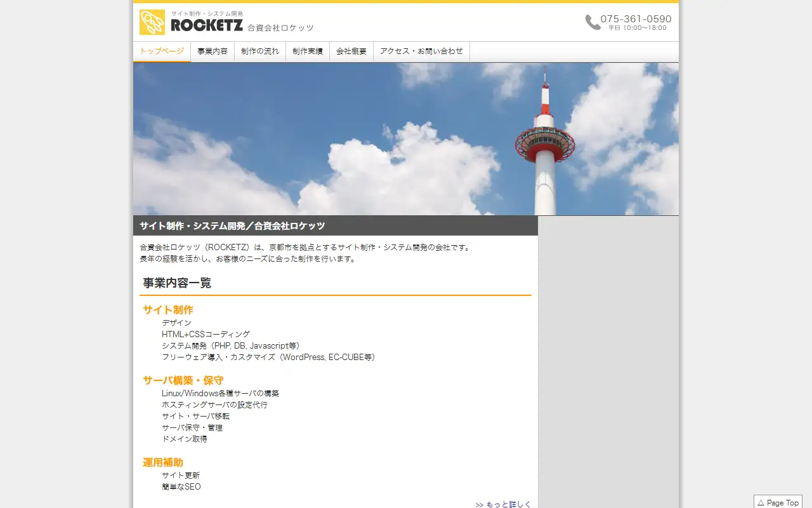Click the サイト更新 entry

pyautogui.click(x=181, y=475)
